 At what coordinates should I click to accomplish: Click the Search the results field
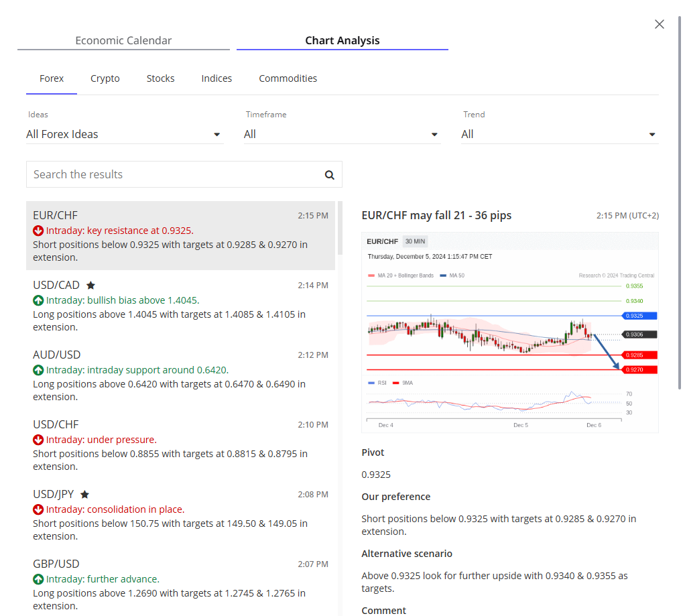click(x=174, y=175)
